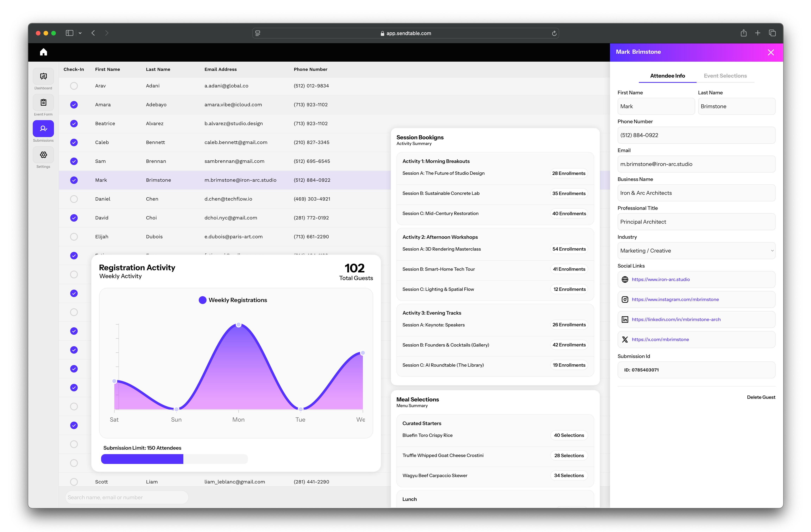Open the Event Form sidebar icon
811x532 pixels.
point(43,102)
